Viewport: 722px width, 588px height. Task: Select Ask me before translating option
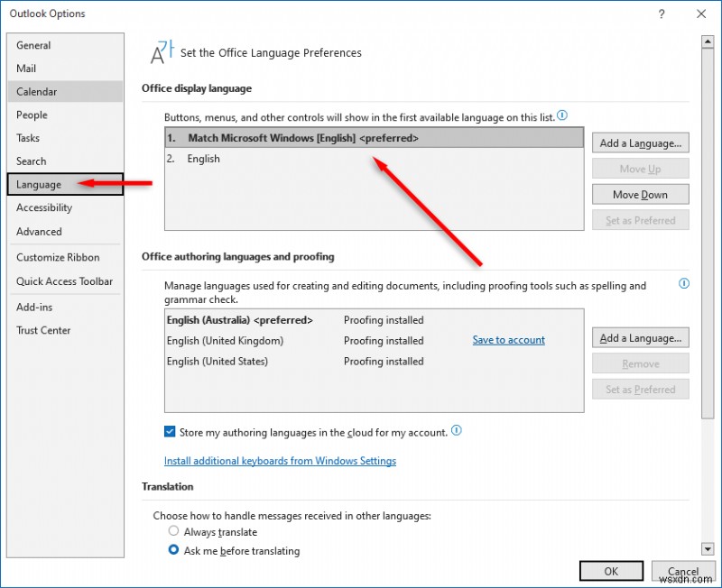click(173, 550)
